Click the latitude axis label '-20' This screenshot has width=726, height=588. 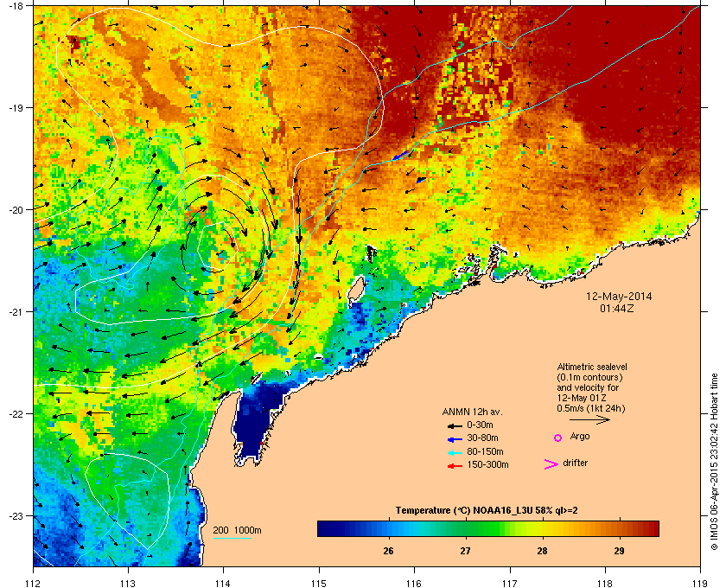pyautogui.click(x=15, y=209)
